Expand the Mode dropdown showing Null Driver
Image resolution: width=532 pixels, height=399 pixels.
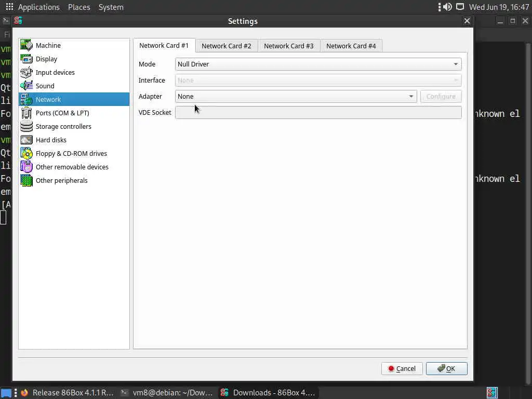(x=318, y=64)
